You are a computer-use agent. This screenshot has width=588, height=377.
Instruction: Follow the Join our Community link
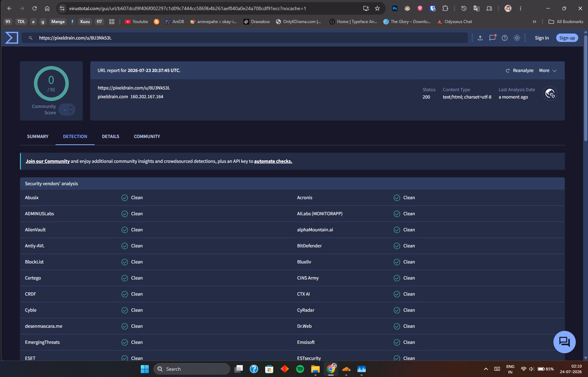pyautogui.click(x=48, y=161)
